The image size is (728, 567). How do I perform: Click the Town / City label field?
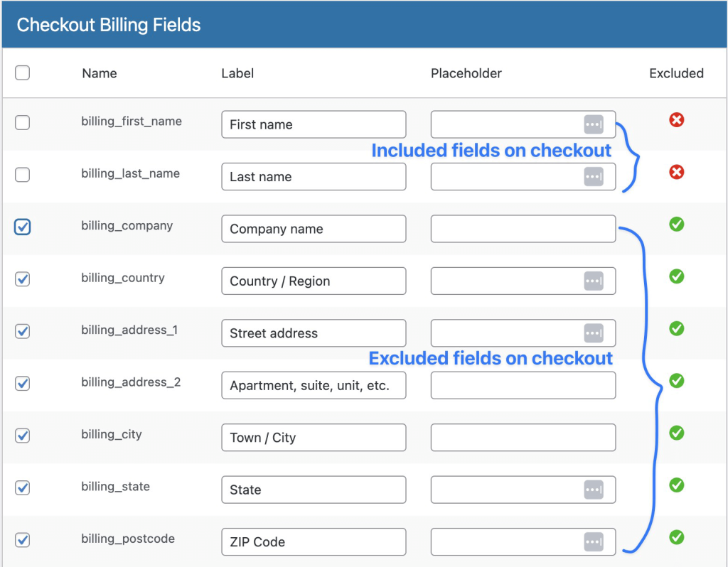coord(314,438)
